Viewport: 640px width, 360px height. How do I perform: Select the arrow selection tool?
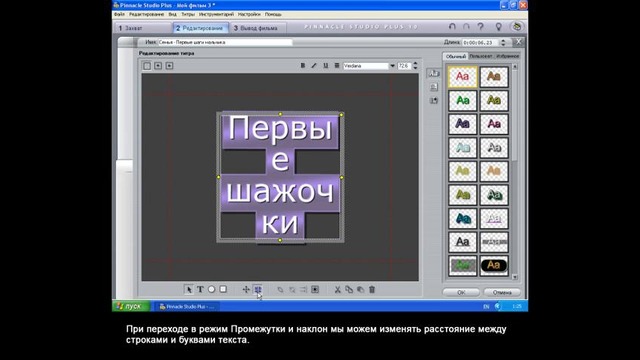point(188,289)
